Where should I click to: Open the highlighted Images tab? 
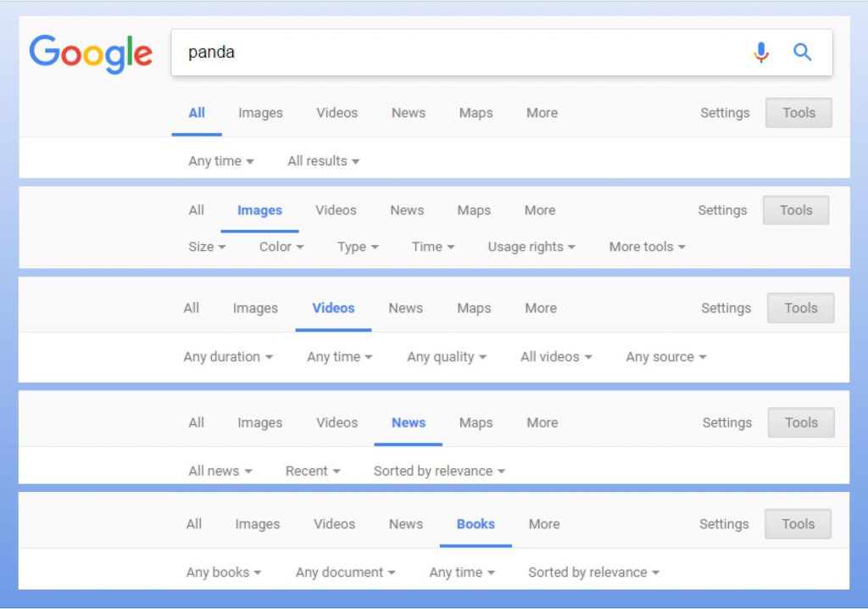pyautogui.click(x=259, y=210)
